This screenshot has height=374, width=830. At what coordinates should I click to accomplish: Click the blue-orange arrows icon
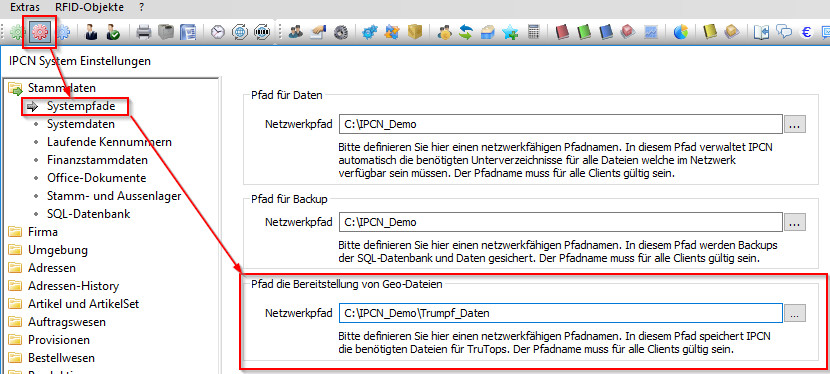pyautogui.click(x=392, y=32)
